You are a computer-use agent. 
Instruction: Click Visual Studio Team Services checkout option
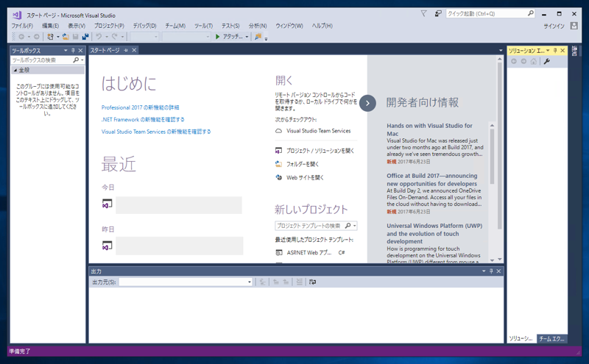coord(319,131)
